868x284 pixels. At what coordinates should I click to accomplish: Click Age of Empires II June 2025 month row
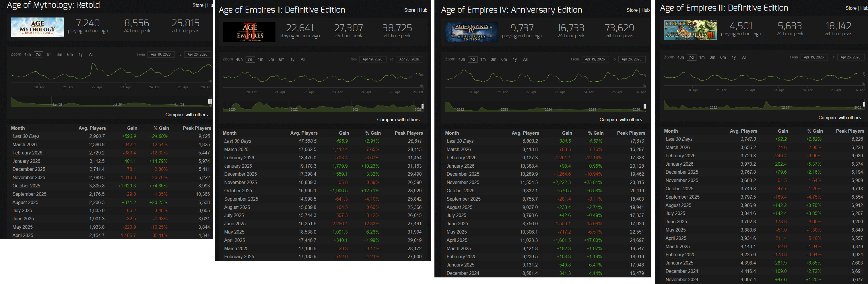(323, 224)
